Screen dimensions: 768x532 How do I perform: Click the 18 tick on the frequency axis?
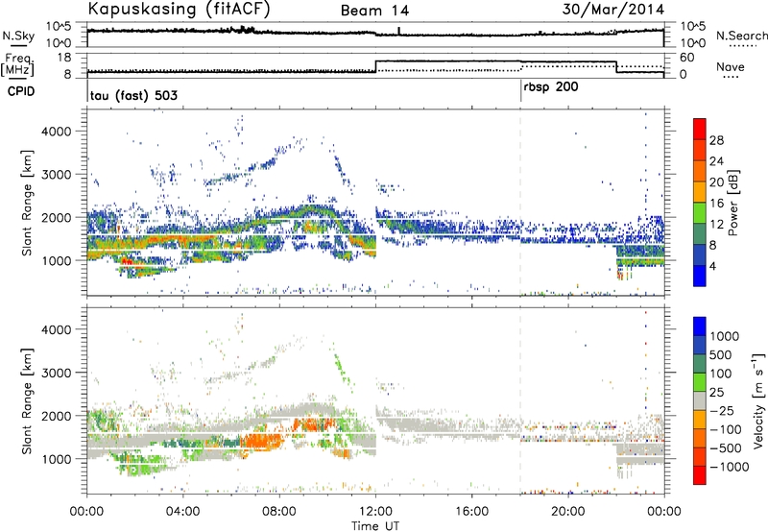tap(65, 58)
